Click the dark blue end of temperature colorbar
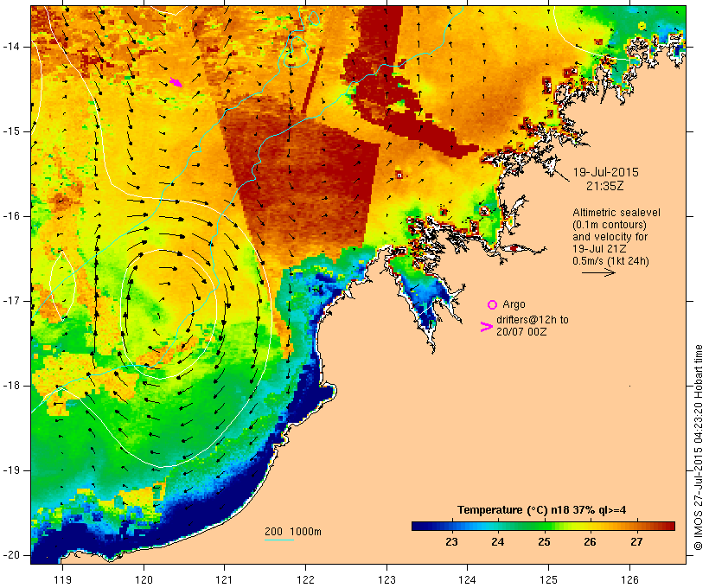The height and width of the screenshot is (588, 709). click(x=418, y=526)
